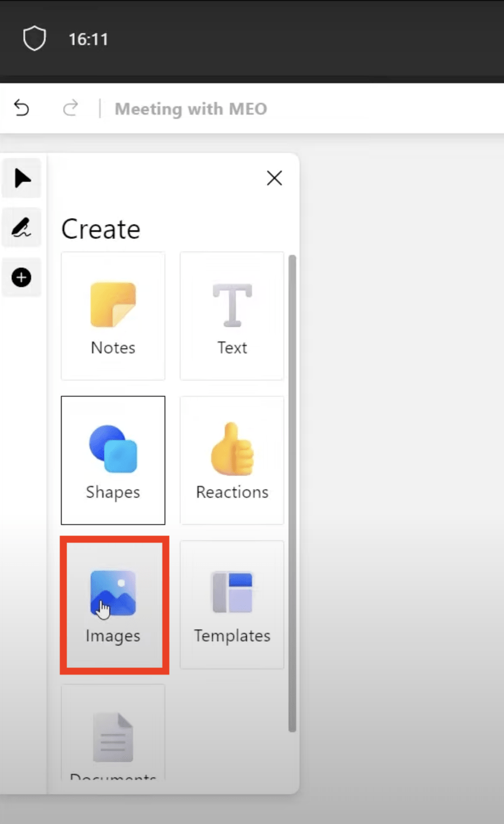The height and width of the screenshot is (824, 504).
Task: Add a sticky Notes item
Action: pyautogui.click(x=113, y=316)
